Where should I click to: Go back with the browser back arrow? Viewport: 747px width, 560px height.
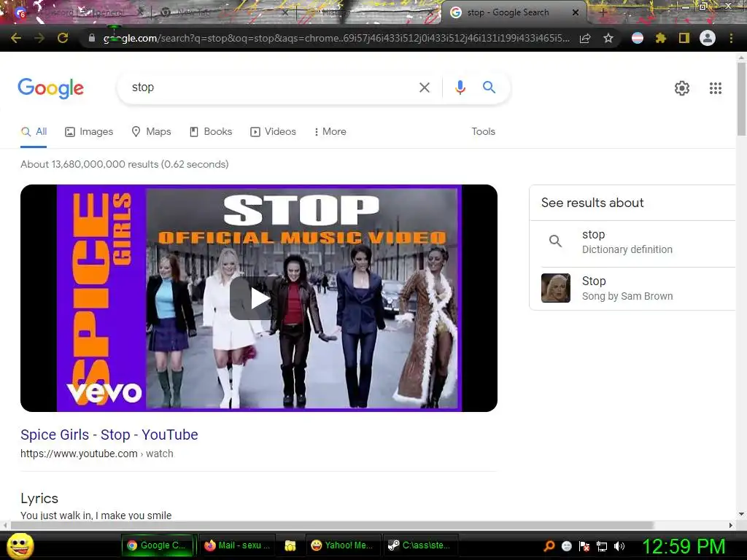tap(16, 38)
